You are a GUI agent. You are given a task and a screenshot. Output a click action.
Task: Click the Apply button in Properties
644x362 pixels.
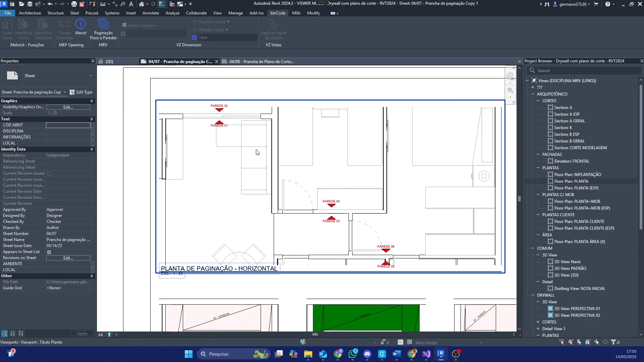82,334
